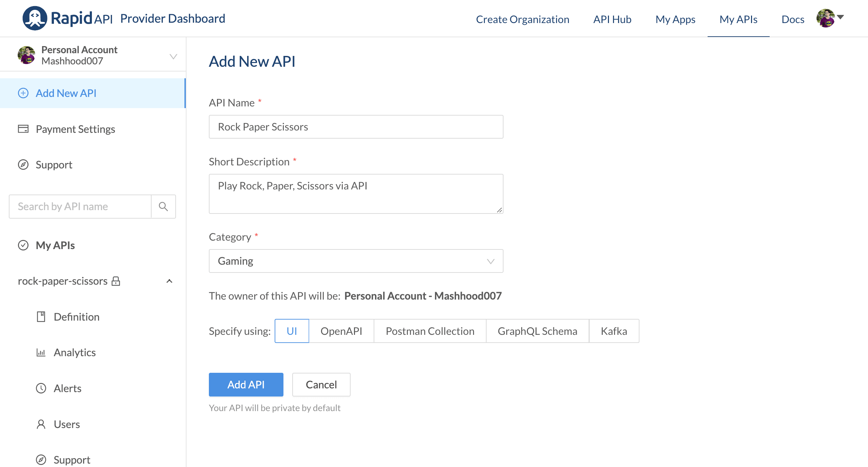
Task: Click the Add API button
Action: (246, 385)
